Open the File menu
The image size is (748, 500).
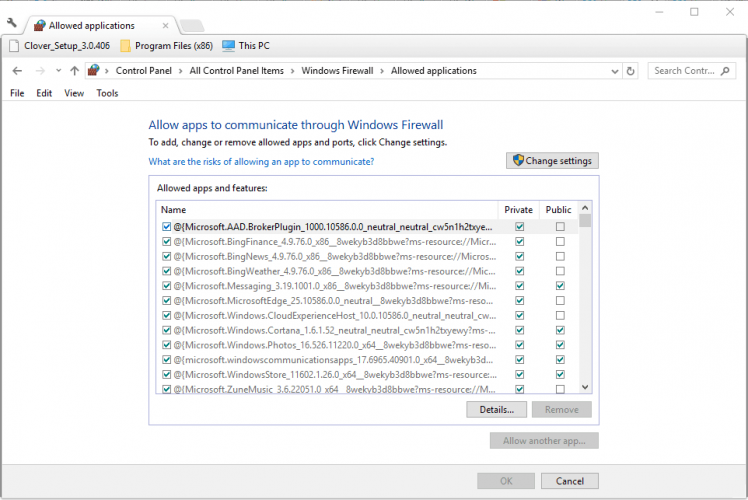(x=17, y=94)
